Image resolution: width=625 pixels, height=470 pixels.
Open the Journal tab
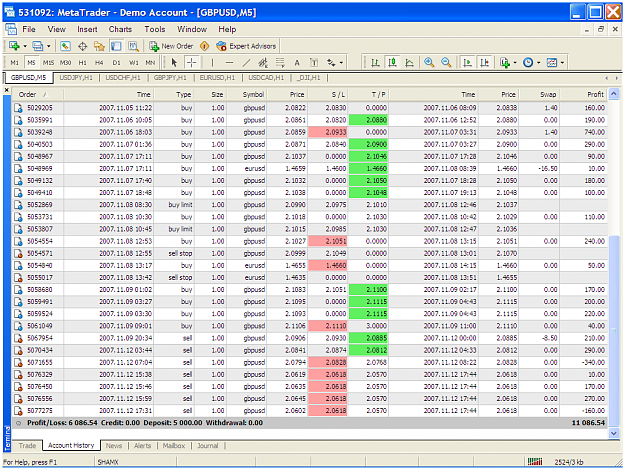(208, 446)
